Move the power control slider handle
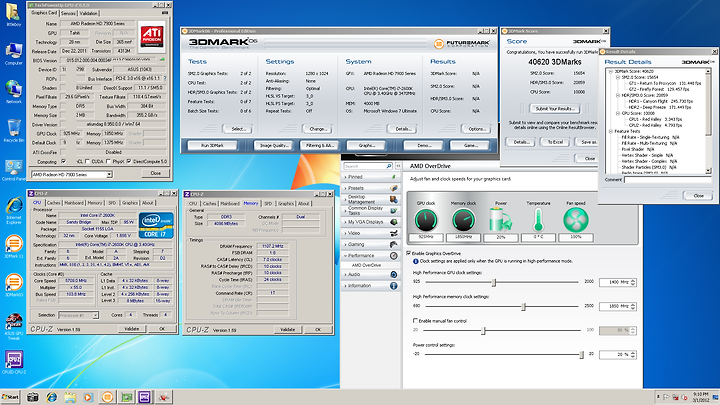Image resolution: width=720 pixels, height=405 pixels. coord(582,354)
